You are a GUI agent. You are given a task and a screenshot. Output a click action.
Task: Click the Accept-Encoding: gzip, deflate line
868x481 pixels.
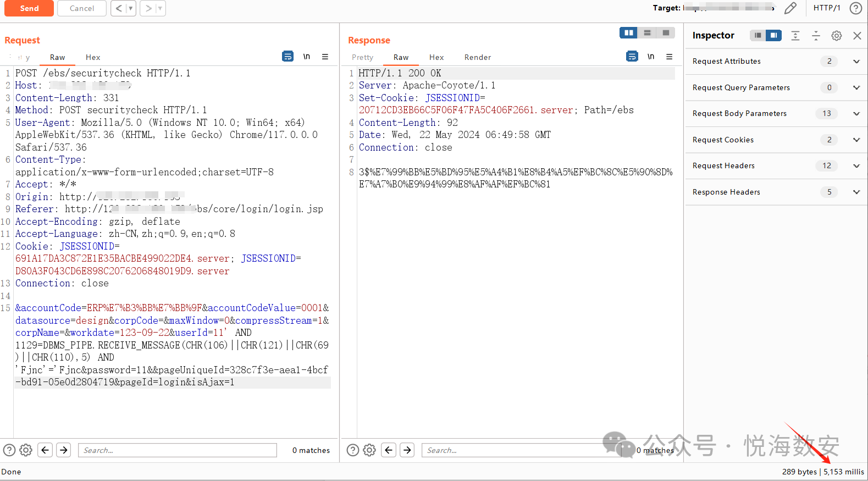tap(98, 222)
